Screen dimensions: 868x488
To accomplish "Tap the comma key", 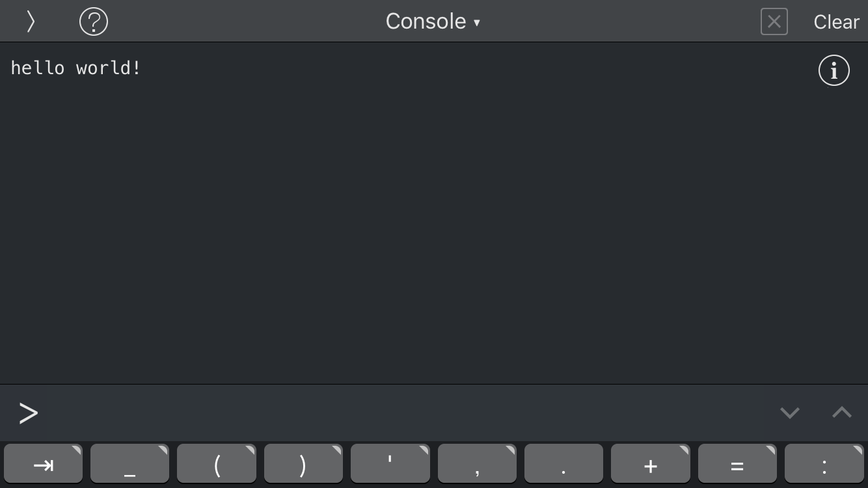I will tap(477, 464).
